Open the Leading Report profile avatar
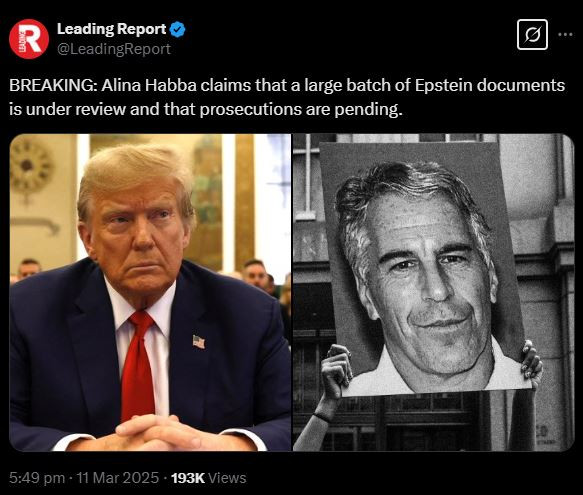 (x=29, y=39)
